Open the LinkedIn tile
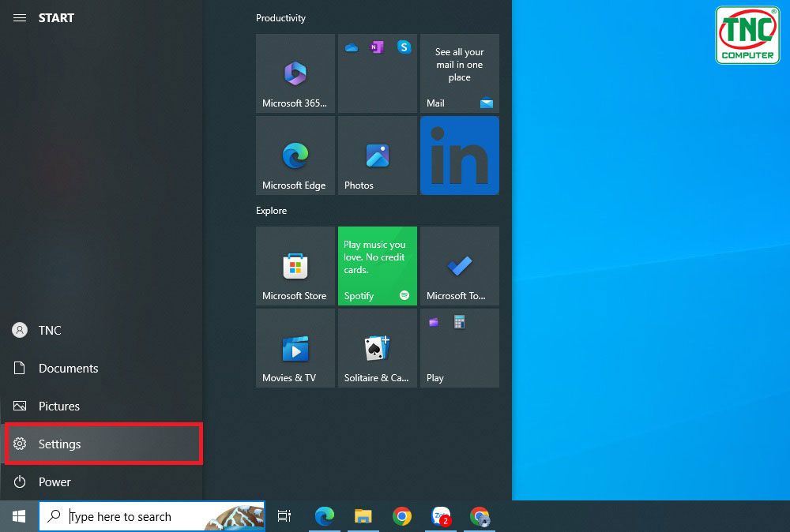Screen dimensions: 790x532 click(x=460, y=155)
